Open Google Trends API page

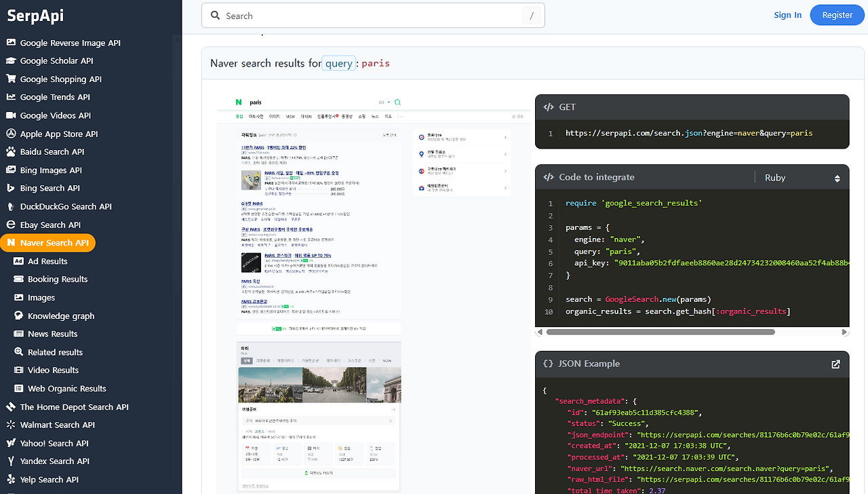click(x=55, y=97)
